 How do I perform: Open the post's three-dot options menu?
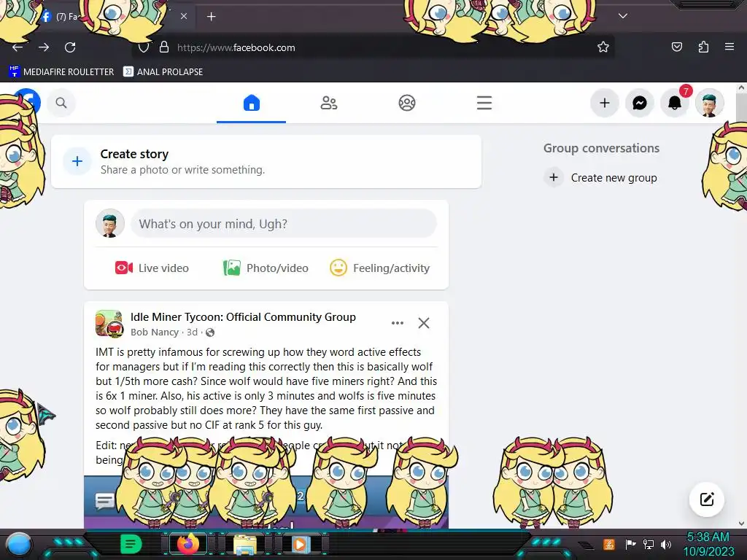point(398,323)
